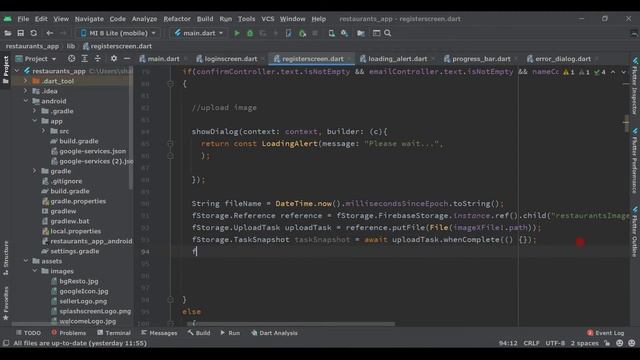Expand the src folder
Image resolution: width=640 pixels, height=360 pixels.
tap(44, 131)
